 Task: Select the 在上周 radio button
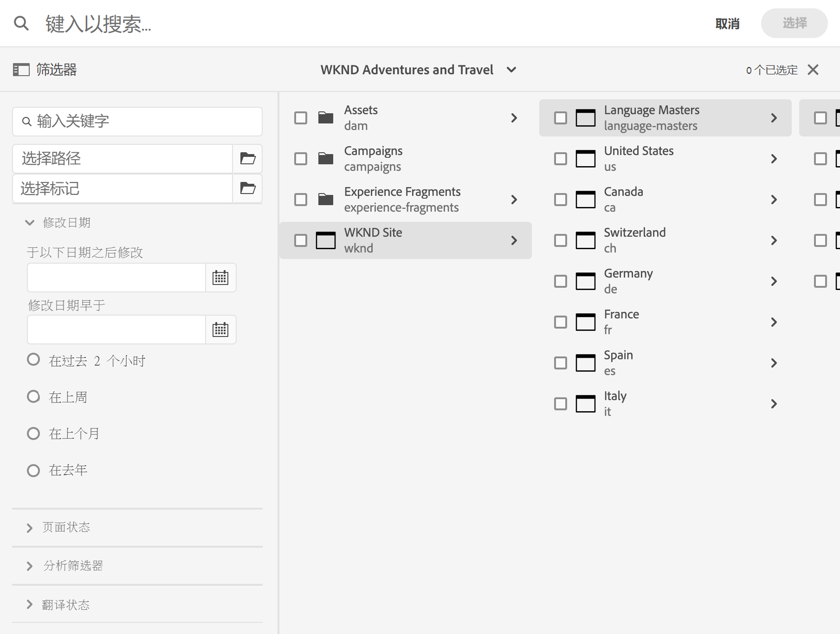pos(33,397)
